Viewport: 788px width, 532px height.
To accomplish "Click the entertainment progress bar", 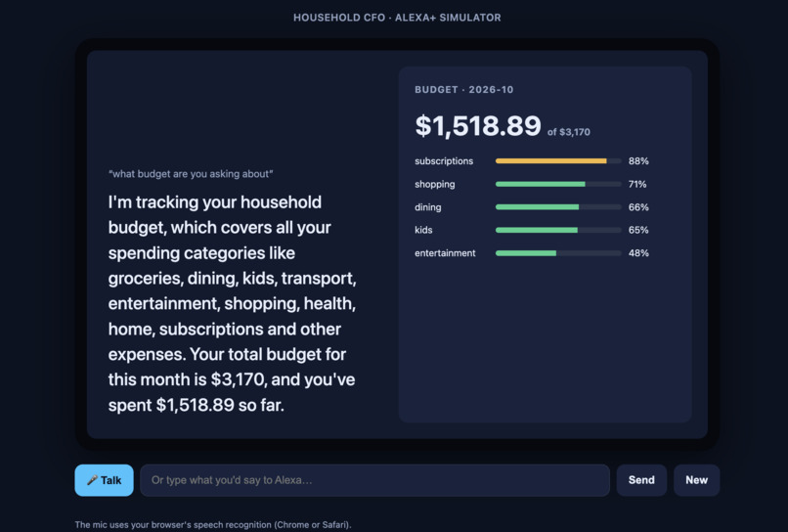I will pos(558,253).
